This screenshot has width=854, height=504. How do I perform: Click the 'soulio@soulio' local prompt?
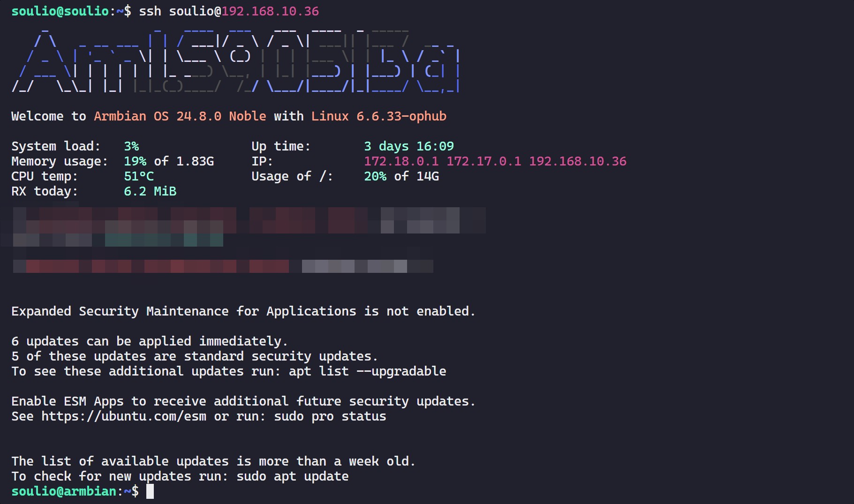coord(60,11)
